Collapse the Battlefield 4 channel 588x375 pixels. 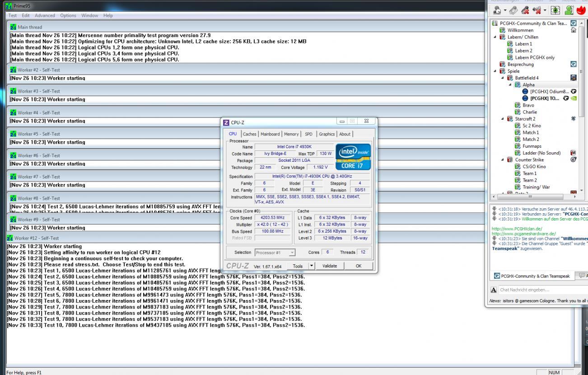[x=503, y=78]
